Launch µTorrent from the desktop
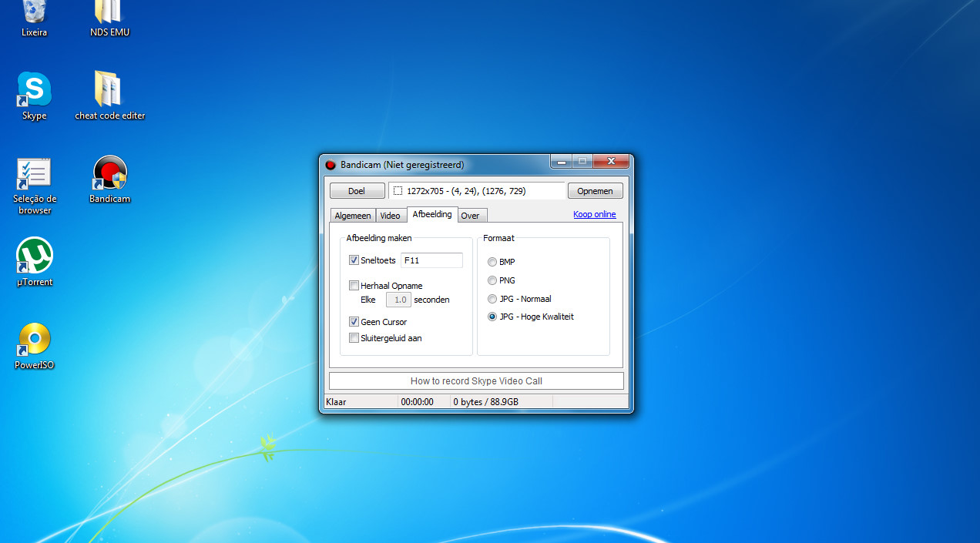The width and height of the screenshot is (980, 543). click(35, 262)
